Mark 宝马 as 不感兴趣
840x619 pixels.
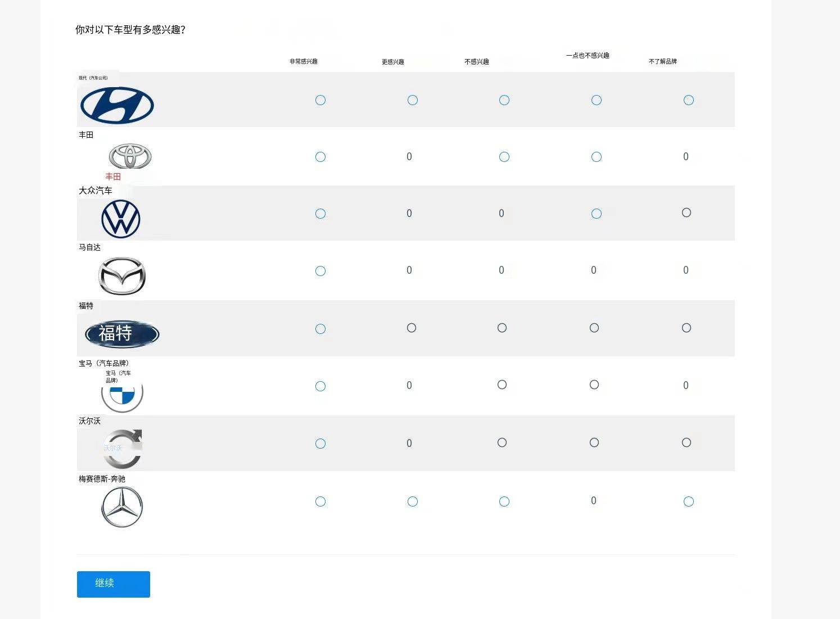point(502,385)
